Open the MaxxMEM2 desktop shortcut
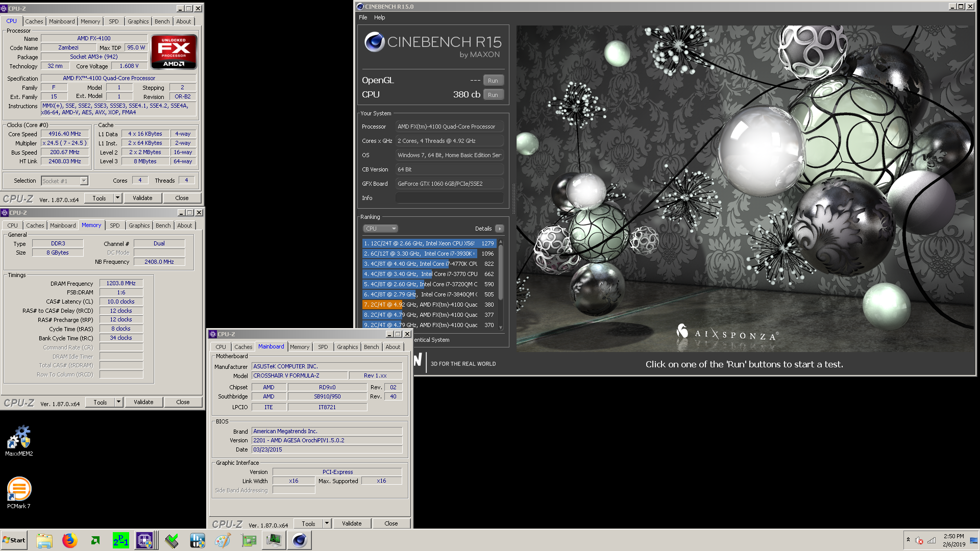 tap(19, 440)
